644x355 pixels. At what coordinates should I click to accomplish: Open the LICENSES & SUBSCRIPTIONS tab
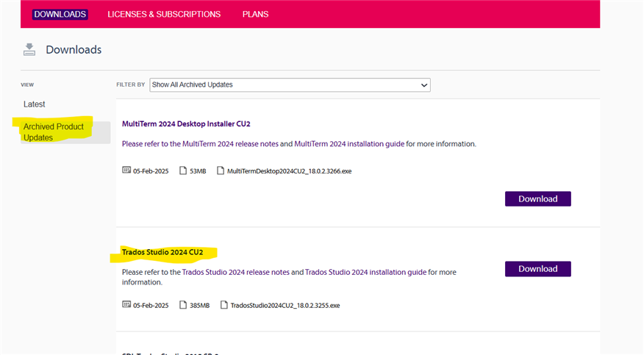click(164, 15)
